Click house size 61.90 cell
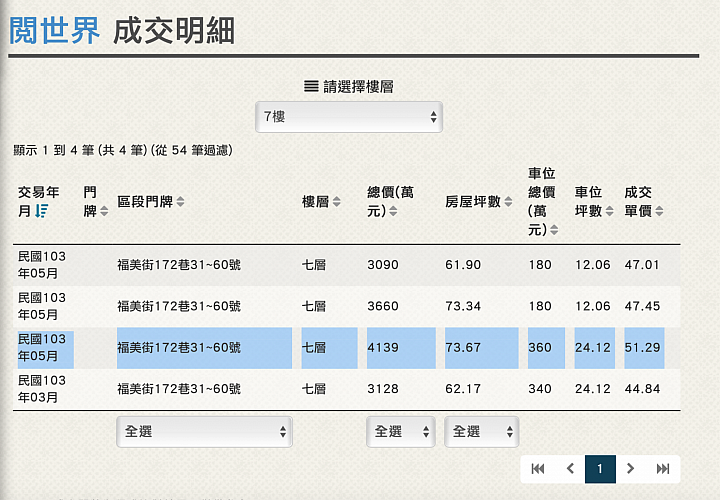Viewport: 720px width, 500px height. (463, 265)
